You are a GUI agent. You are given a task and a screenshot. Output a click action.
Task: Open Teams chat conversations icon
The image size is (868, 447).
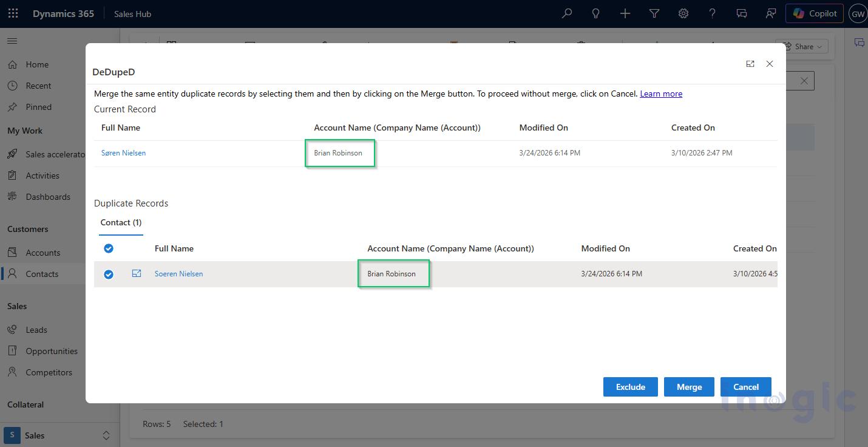click(741, 13)
